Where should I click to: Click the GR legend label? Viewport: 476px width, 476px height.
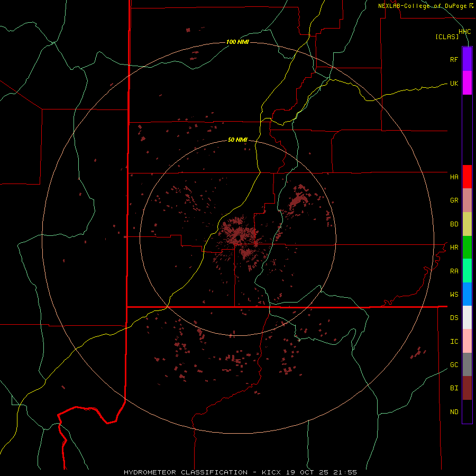(x=454, y=200)
